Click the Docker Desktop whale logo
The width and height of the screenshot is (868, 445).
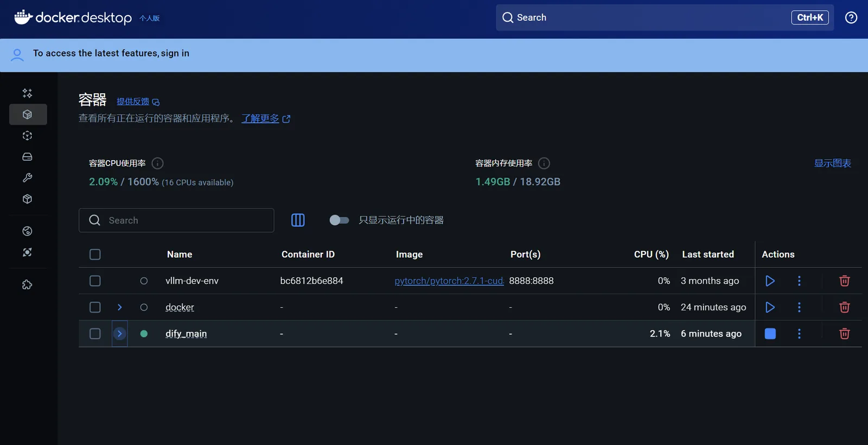[x=23, y=17]
